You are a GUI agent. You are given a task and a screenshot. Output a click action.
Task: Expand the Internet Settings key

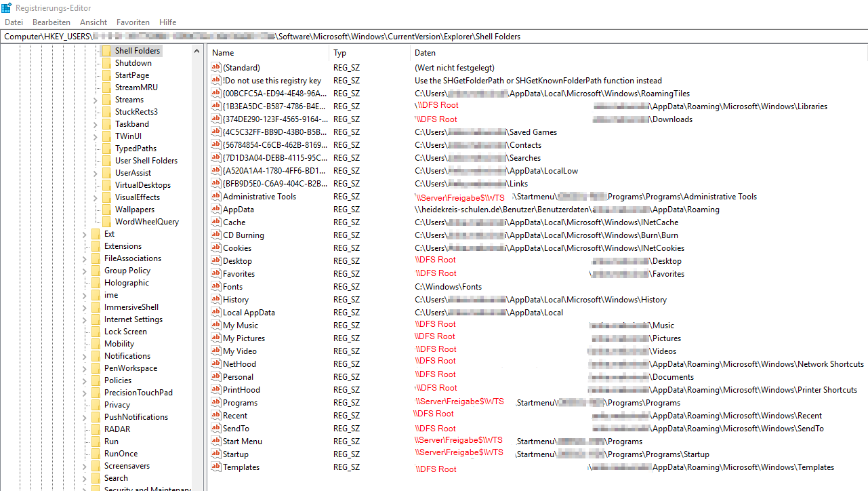(x=84, y=319)
